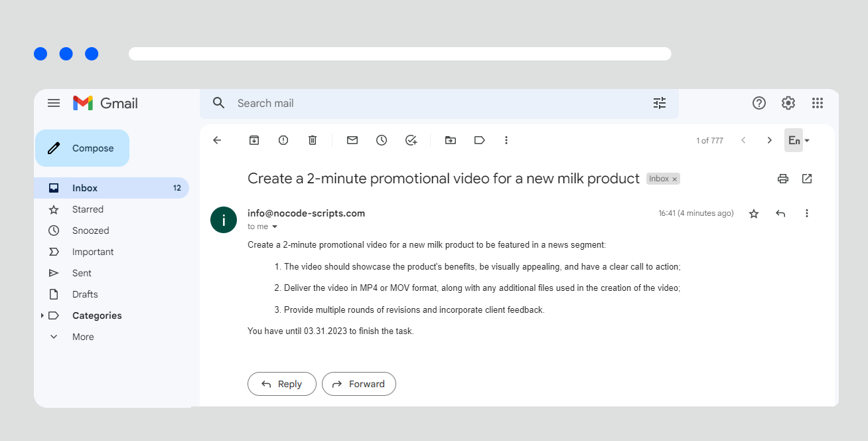Screen dimensions: 868x441
Task: Click the Move to folder icon
Action: point(451,140)
